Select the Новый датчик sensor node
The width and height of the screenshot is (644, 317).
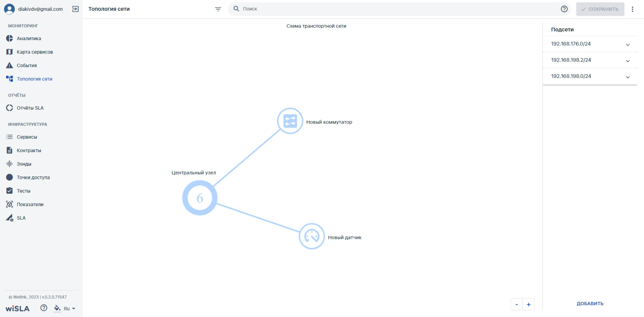tap(312, 236)
